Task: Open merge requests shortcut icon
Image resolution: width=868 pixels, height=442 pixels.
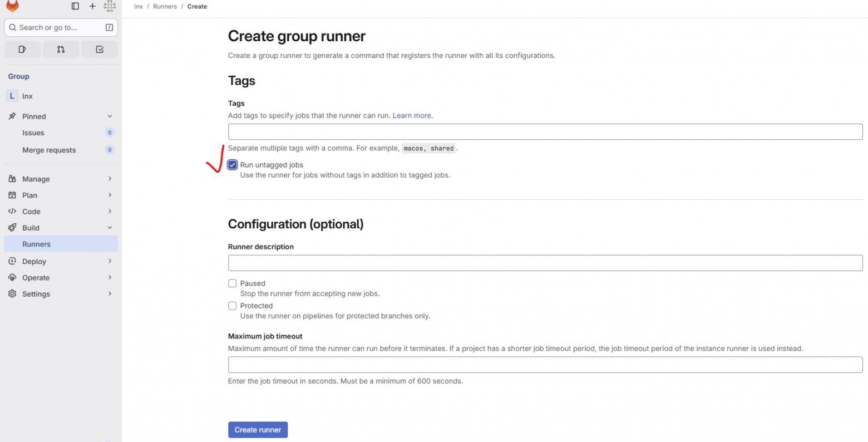Action: coord(61,50)
